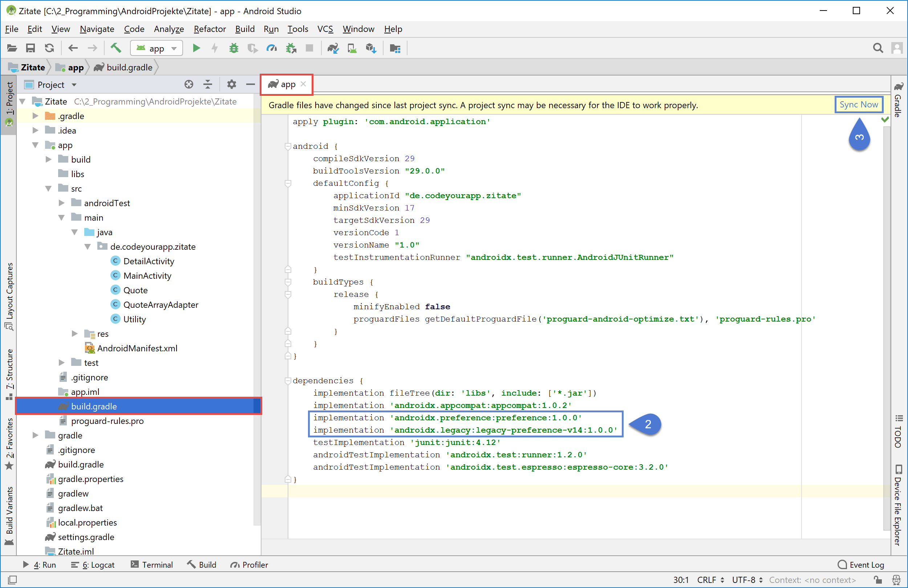Fold the dependencies block in gutter
The width and height of the screenshot is (908, 588).
[x=288, y=380]
